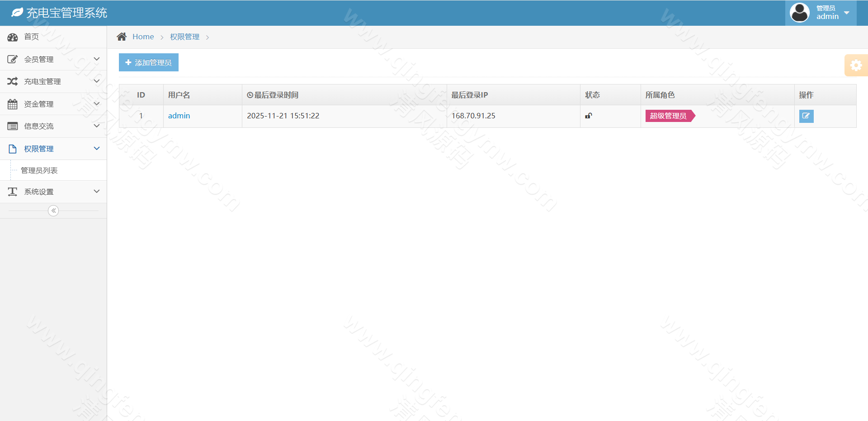Open 资金管理 via its calendar icon
868x421 pixels.
click(13, 104)
